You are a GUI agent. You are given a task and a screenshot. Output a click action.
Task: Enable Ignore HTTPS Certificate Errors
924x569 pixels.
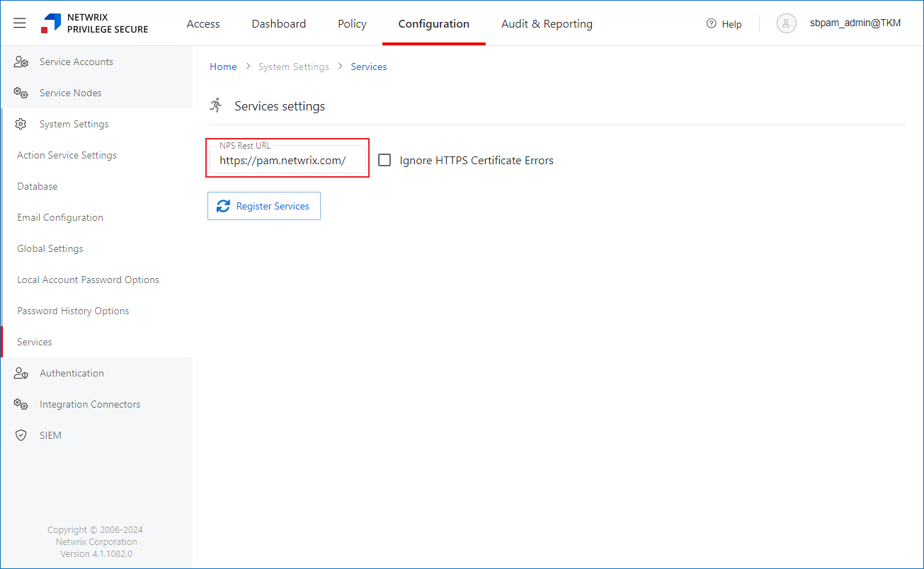point(384,160)
